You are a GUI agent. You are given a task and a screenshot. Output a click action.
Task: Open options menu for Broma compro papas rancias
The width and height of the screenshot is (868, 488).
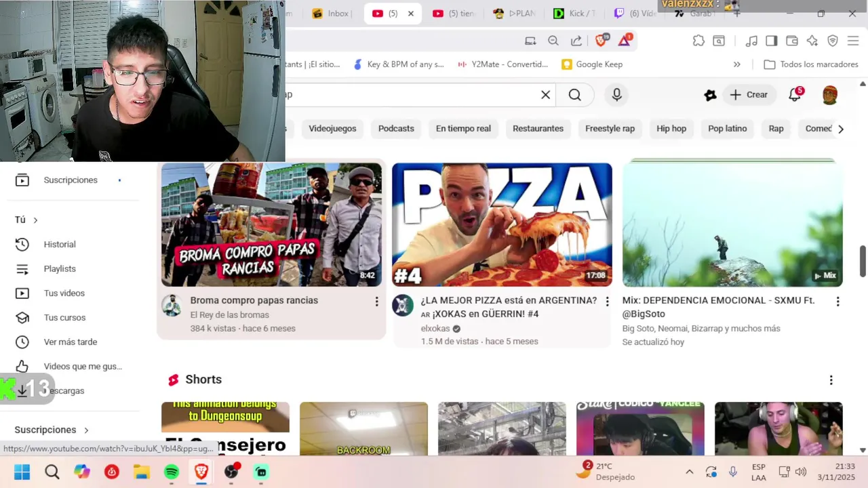[376, 302]
